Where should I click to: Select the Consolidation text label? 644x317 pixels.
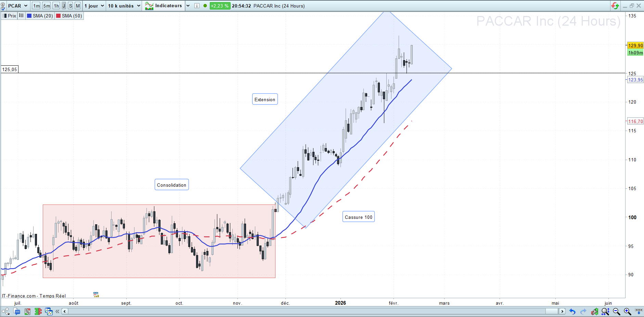point(172,185)
